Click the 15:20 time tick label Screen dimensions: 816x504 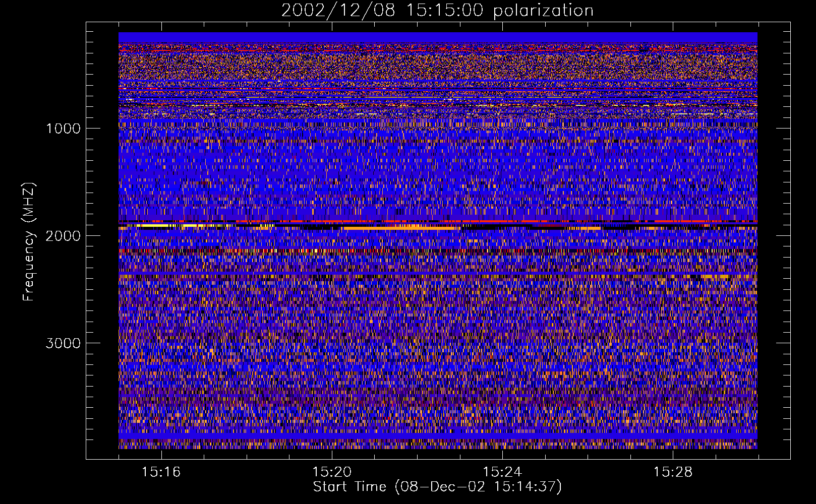pyautogui.click(x=332, y=472)
